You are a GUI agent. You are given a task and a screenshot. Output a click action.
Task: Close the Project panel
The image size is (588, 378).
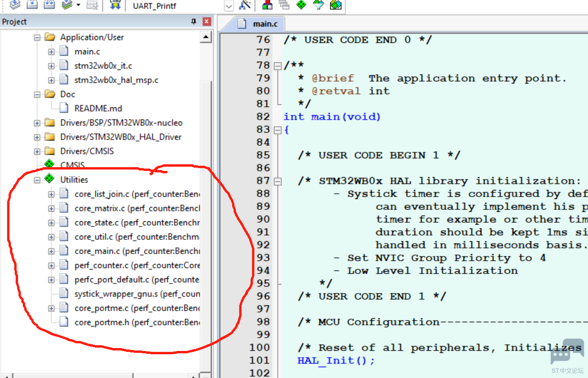[206, 21]
